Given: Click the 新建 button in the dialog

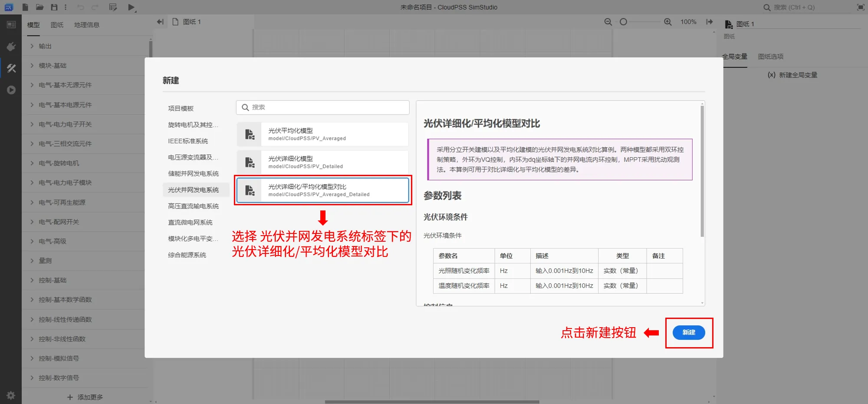Looking at the screenshot, I should (689, 332).
